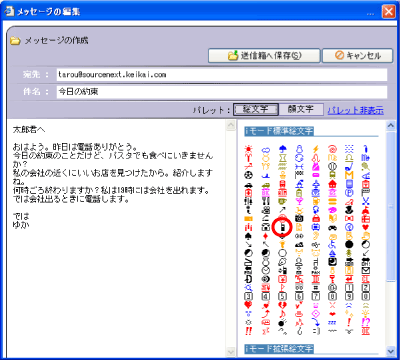This screenshot has height=360, width=400.
Task: Insert the red high-heel shoe emoji
Action: (349, 202)
